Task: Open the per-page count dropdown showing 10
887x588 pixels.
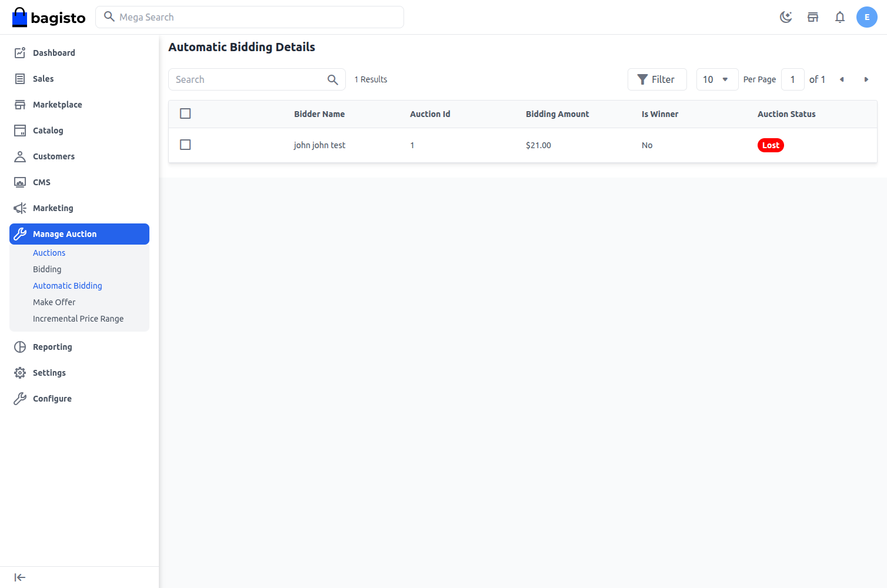Action: (717, 79)
